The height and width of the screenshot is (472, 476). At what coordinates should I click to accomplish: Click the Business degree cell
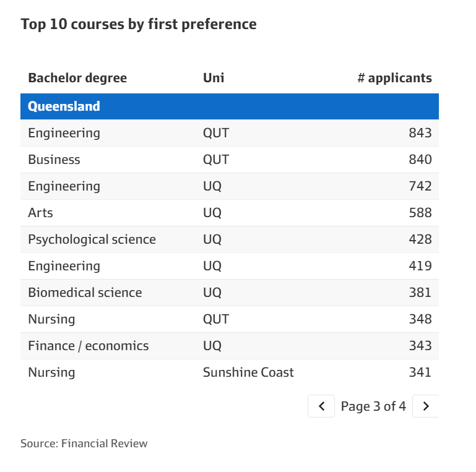click(x=54, y=160)
